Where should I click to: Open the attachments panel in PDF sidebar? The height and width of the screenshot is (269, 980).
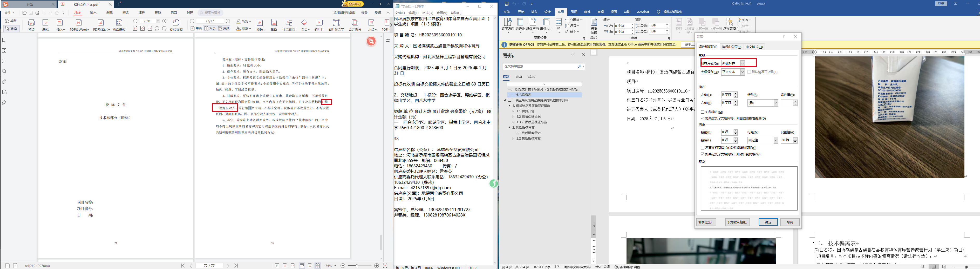(4, 82)
